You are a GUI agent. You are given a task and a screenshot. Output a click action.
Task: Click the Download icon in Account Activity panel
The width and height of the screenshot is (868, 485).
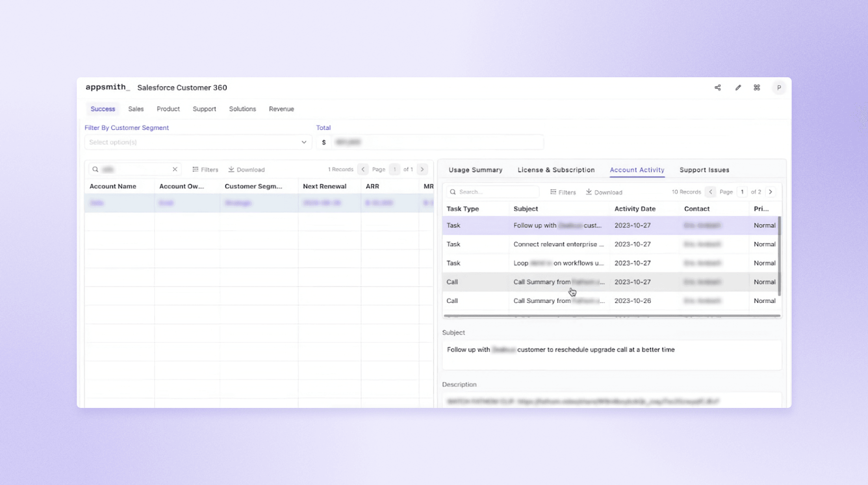(604, 192)
